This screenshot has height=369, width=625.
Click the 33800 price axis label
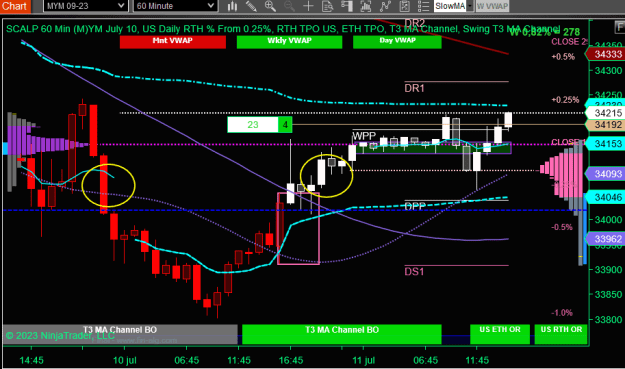click(x=608, y=320)
